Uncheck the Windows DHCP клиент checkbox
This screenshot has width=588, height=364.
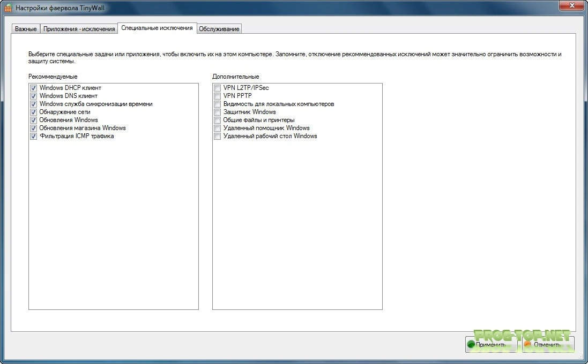pyautogui.click(x=33, y=88)
